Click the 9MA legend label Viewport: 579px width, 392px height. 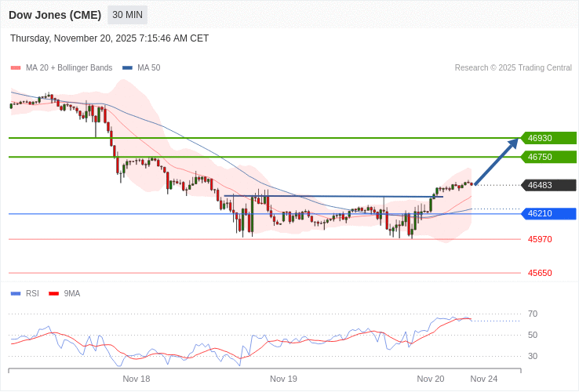click(x=72, y=293)
